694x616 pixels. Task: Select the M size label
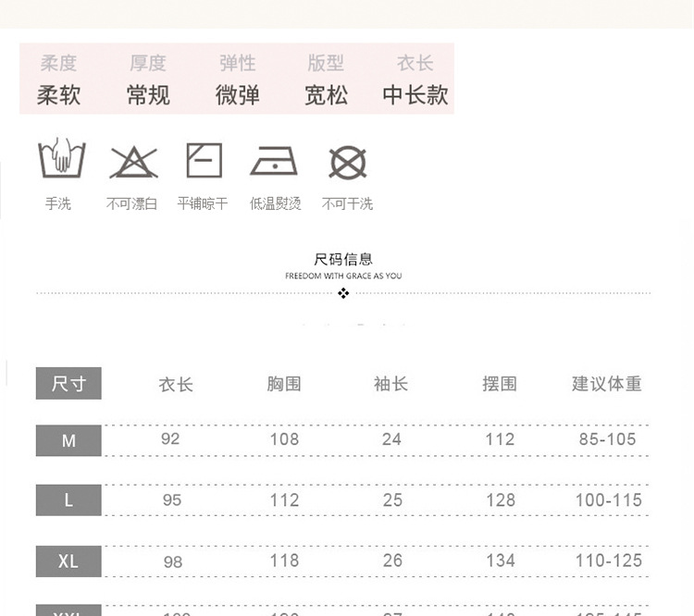point(68,440)
